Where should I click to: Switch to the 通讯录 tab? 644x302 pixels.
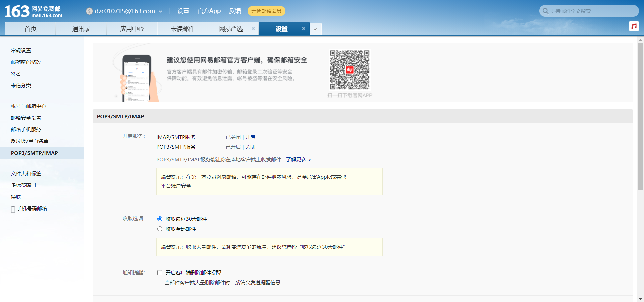81,29
